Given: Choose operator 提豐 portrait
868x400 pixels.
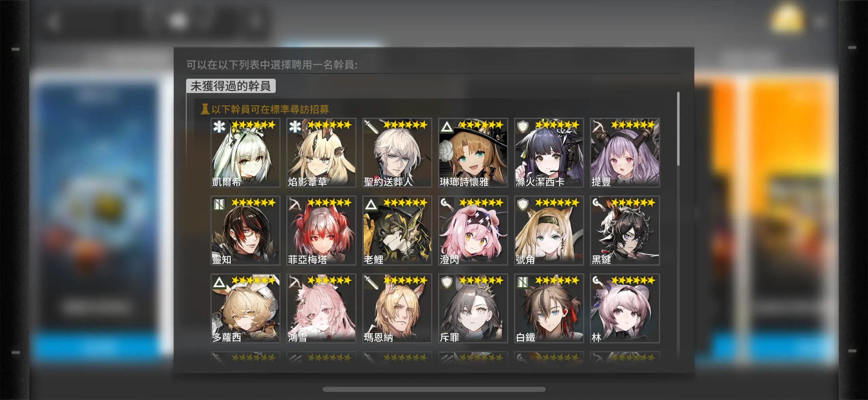Looking at the screenshot, I should pyautogui.click(x=625, y=153).
